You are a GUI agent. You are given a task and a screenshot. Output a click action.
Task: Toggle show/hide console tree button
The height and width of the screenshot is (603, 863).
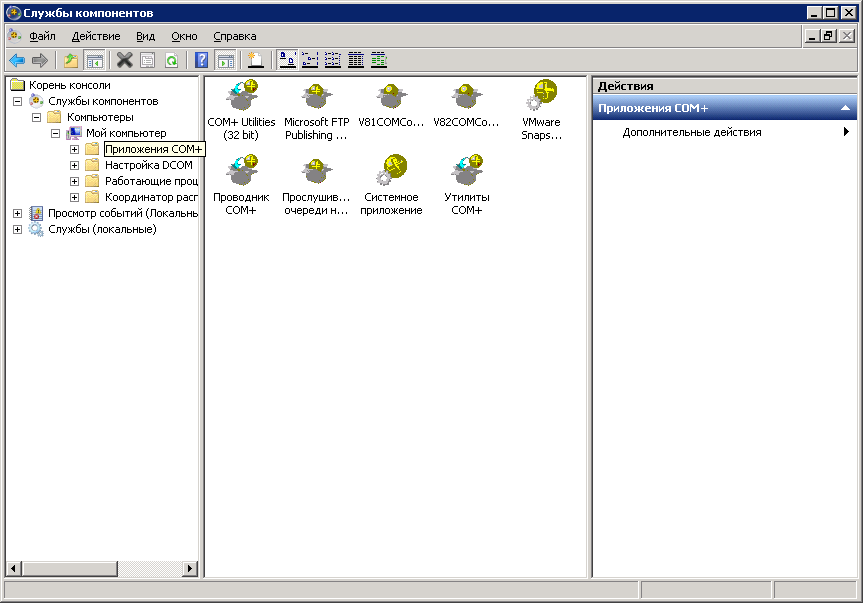click(94, 60)
